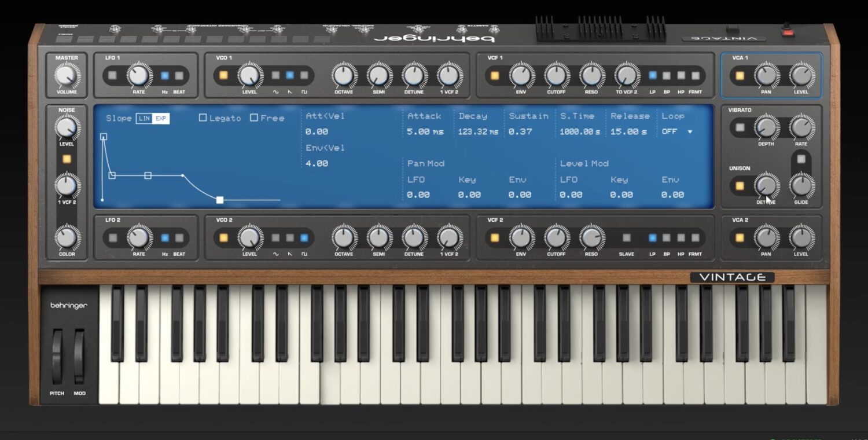Select sine waveform for VCO 1
Screen dimensions: 868x440
click(275, 75)
